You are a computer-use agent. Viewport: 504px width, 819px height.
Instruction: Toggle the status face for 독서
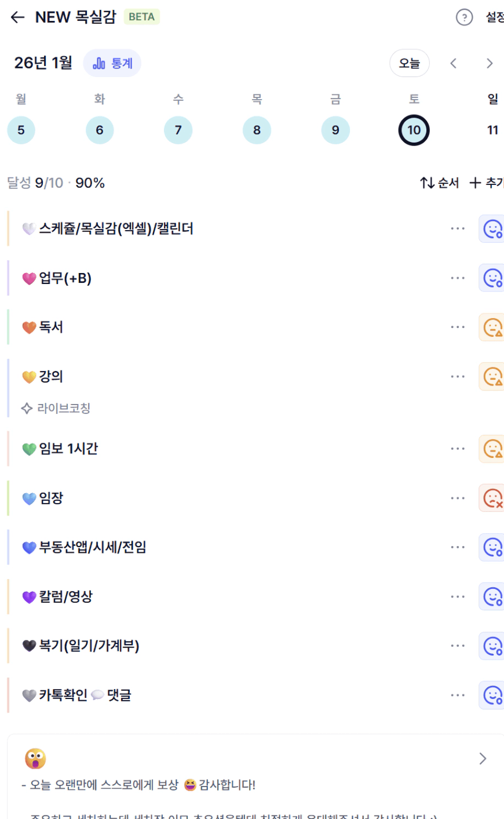(x=492, y=327)
